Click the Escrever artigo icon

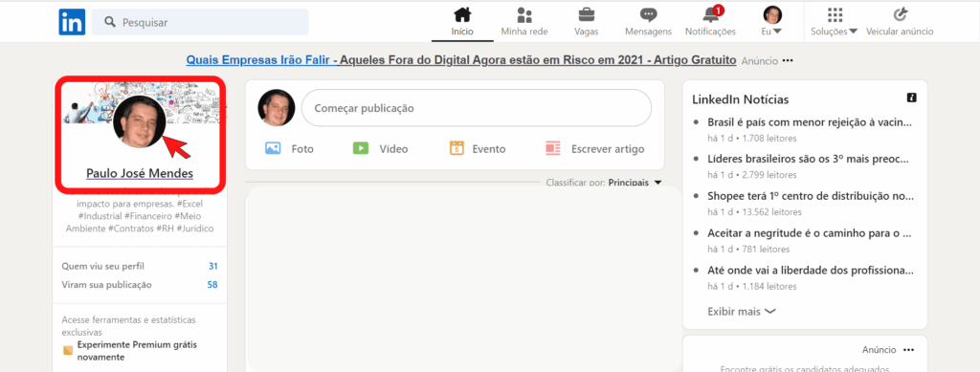coord(552,148)
